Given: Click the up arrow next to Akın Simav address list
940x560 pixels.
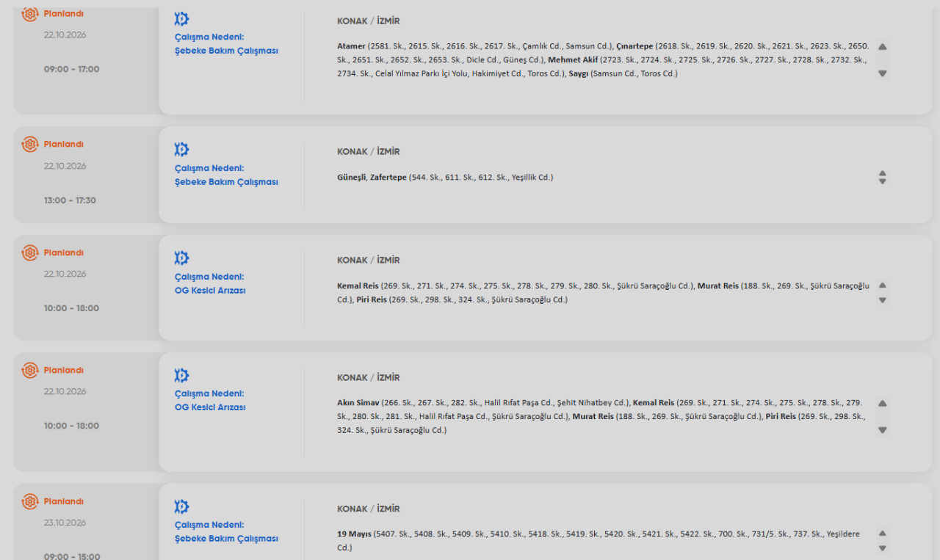Looking at the screenshot, I should pos(883,404).
